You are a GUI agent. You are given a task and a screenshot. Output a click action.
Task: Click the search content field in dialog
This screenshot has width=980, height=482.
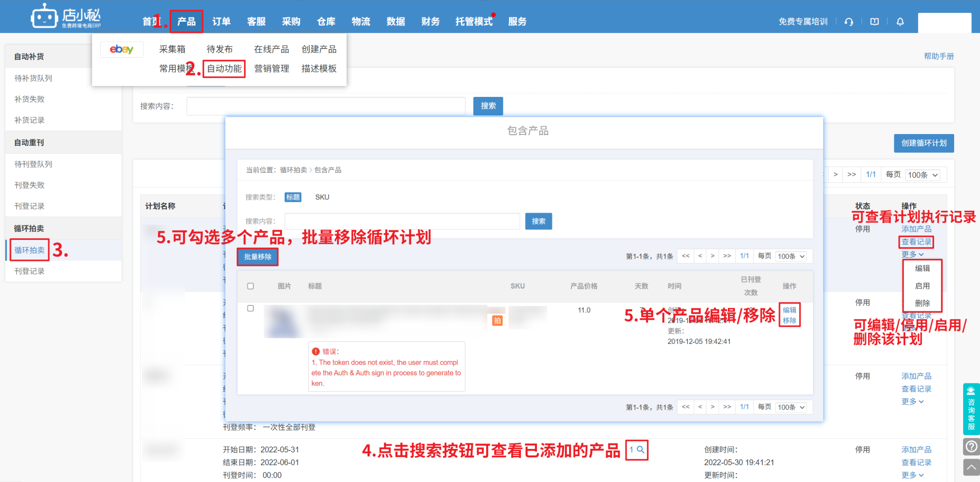coord(402,221)
